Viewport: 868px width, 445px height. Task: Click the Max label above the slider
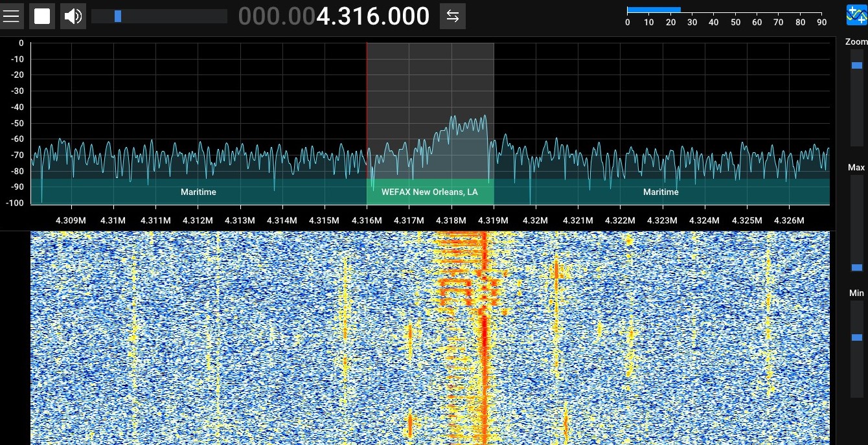tap(856, 167)
